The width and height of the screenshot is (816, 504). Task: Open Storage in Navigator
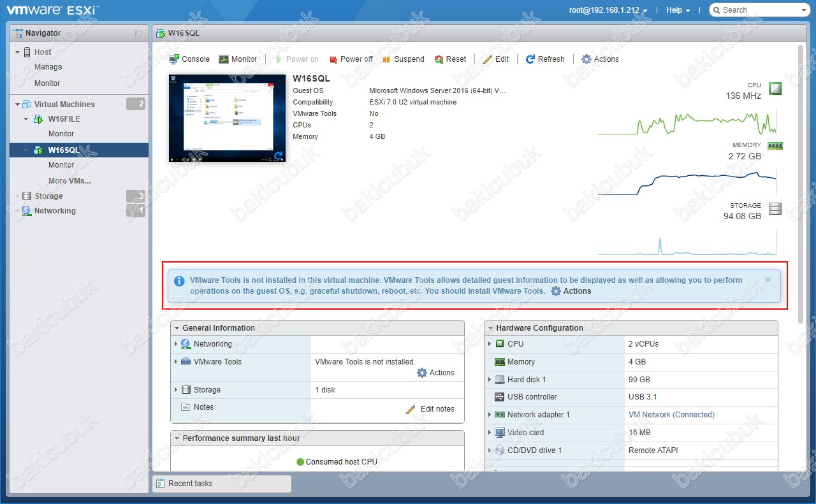coord(48,196)
